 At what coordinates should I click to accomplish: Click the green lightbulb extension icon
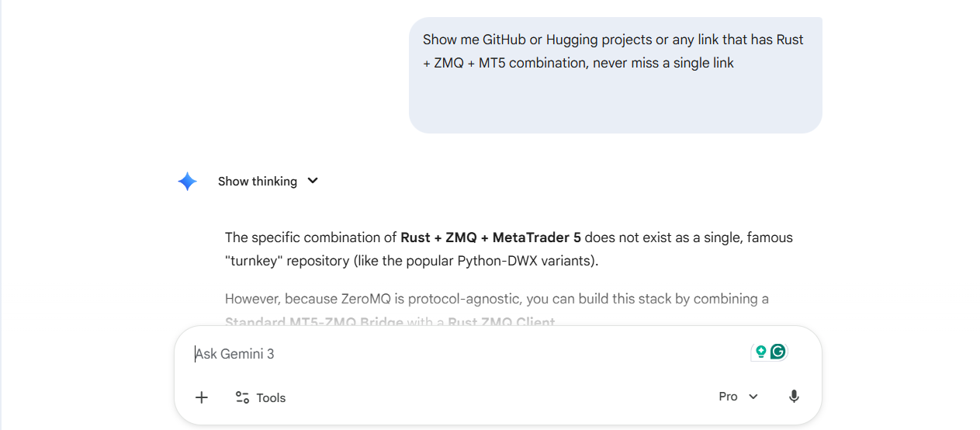(x=761, y=352)
